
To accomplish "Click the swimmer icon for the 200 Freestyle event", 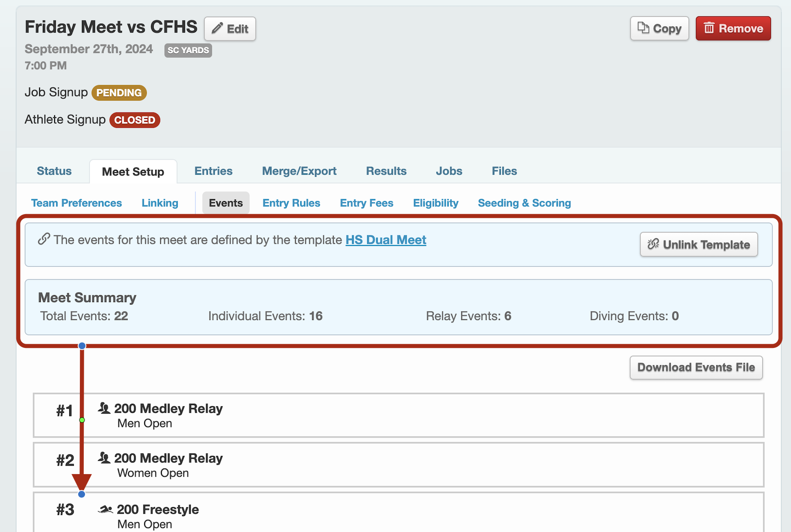I will coord(106,509).
